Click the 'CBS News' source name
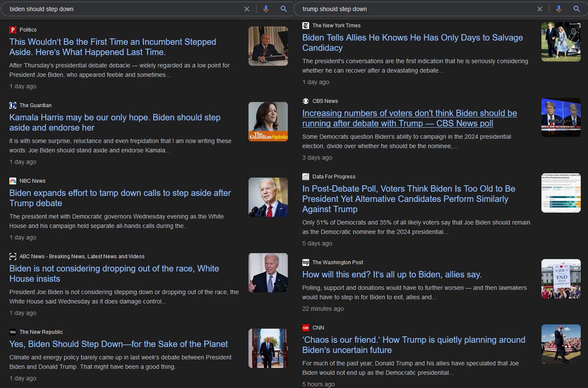Viewport: 588px width, 388px height. (325, 101)
